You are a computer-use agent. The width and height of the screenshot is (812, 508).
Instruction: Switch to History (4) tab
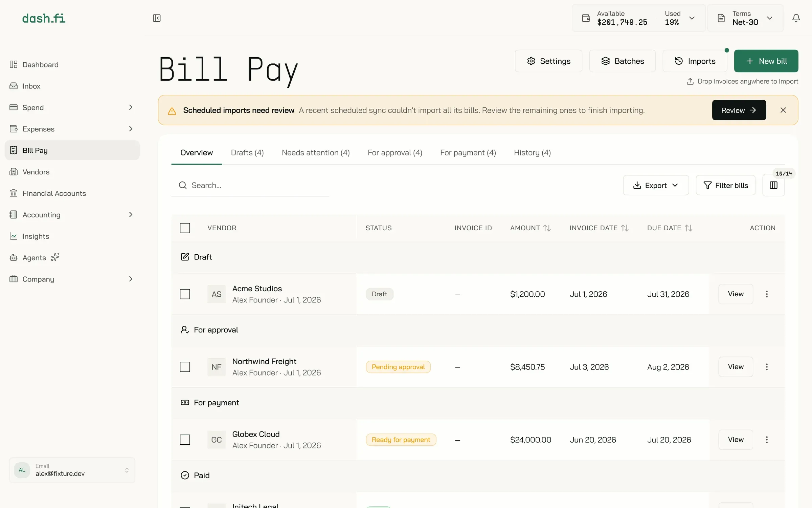[532, 153]
